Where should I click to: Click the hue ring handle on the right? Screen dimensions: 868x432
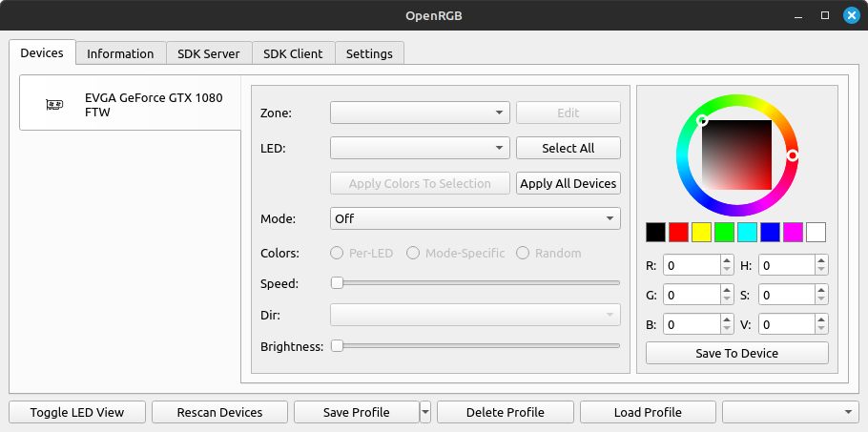tap(792, 155)
